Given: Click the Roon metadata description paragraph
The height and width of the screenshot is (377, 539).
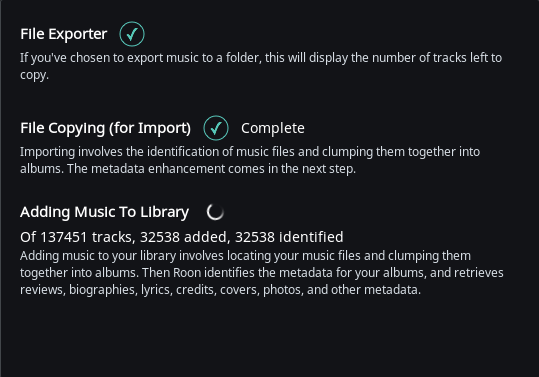Looking at the screenshot, I should click(x=262, y=273).
